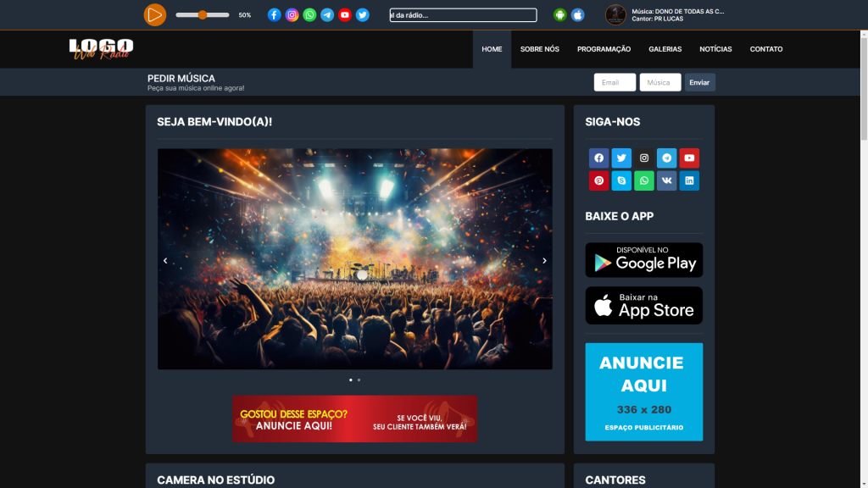Screen dimensions: 868x488
Task: Open the round Telegram icon in the top bar
Action: pyautogui.click(x=327, y=15)
